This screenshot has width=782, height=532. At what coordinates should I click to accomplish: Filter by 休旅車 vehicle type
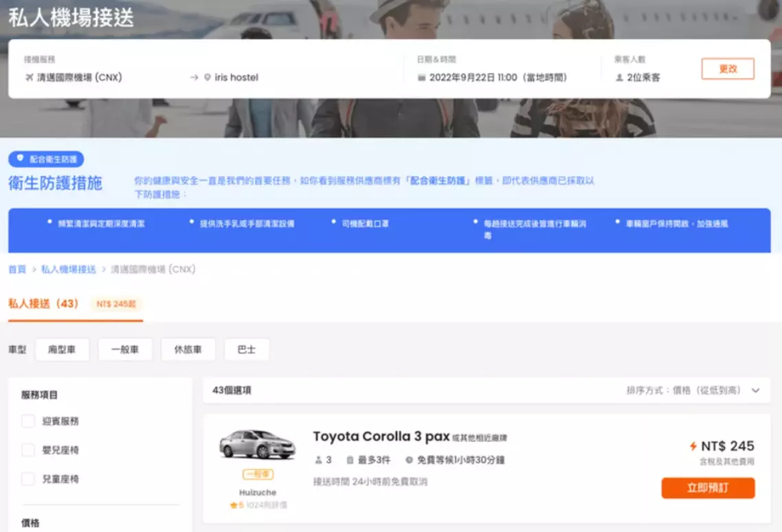coord(188,350)
